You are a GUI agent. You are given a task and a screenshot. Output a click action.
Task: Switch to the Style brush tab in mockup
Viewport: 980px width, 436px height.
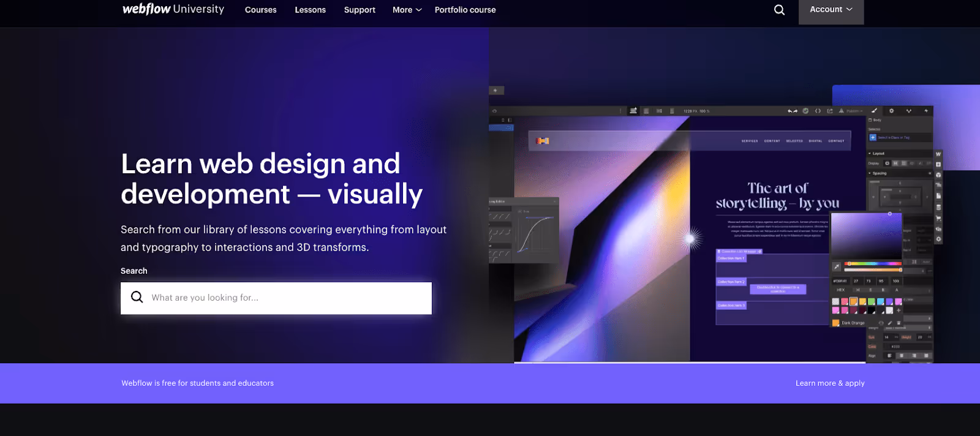[x=874, y=111]
